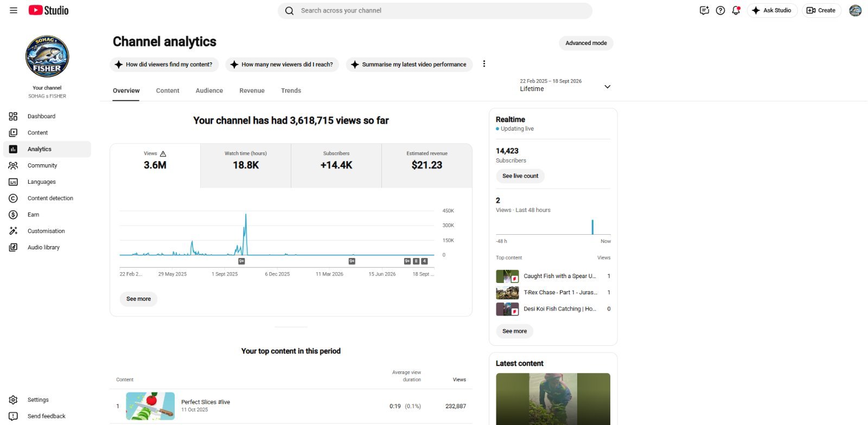Click the SOHAG's FISHER channel profile picture
This screenshot has height=425, width=868.
tap(47, 56)
